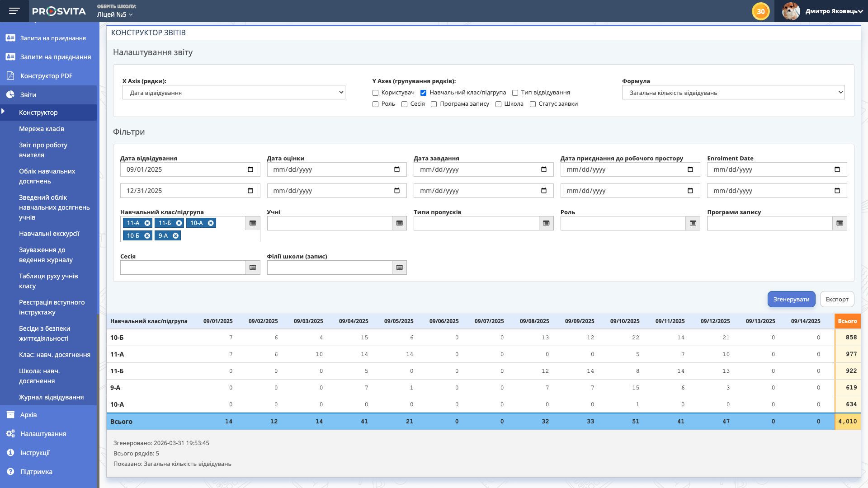This screenshot has height=488, width=868.
Task: Remove the 9-А class tag
Action: [x=176, y=236]
